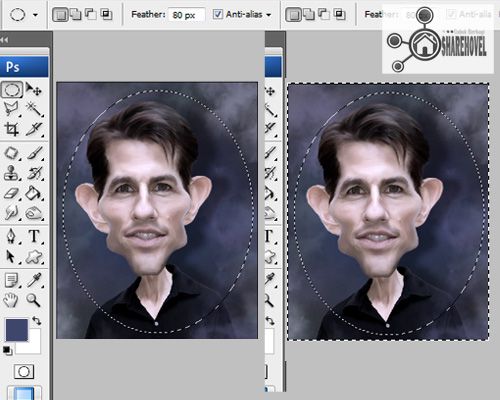Select the Eyedropper tool

[x=35, y=280]
